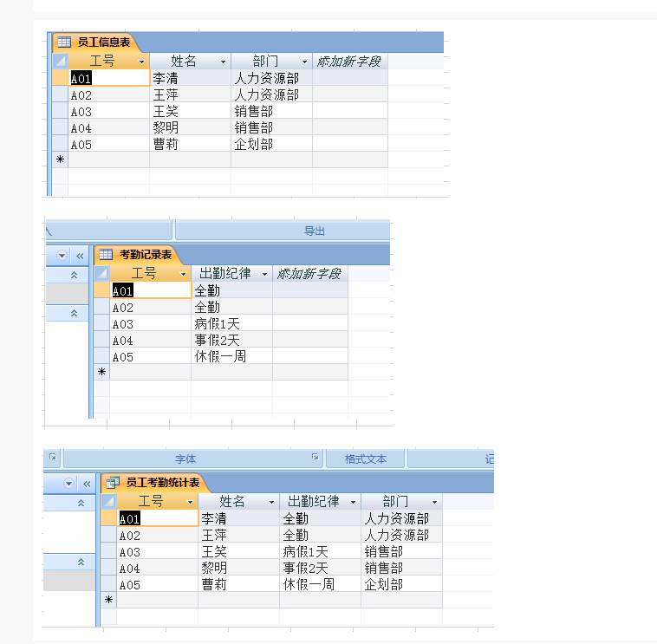The width and height of the screenshot is (657, 644).
Task: Click the new record asterisk in 员工信息表
Action: (60, 159)
